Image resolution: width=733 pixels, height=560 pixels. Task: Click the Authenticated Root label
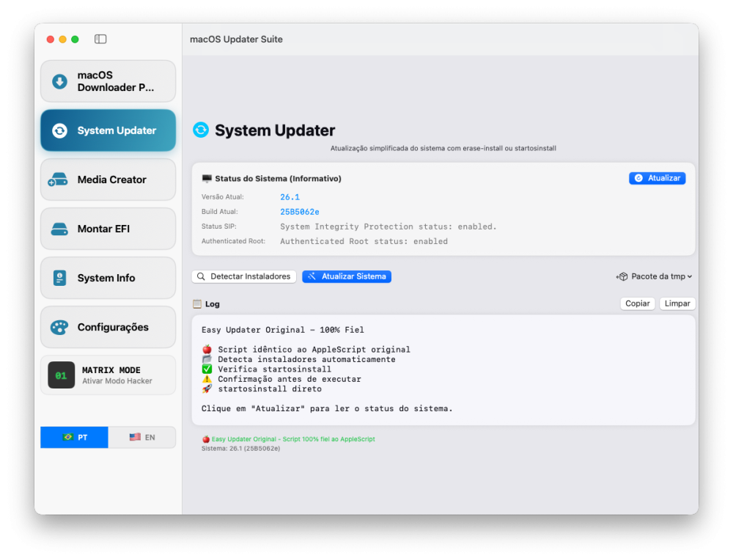pos(233,241)
